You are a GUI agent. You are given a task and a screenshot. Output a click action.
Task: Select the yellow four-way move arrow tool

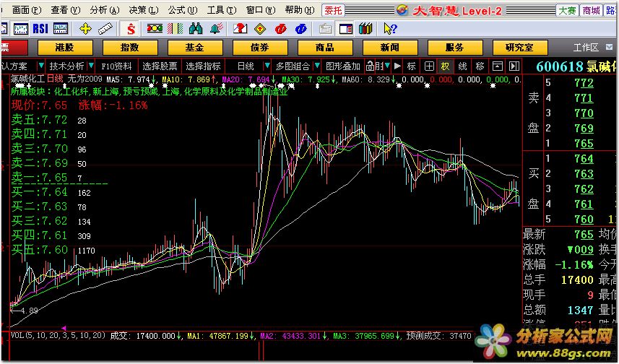click(85, 29)
